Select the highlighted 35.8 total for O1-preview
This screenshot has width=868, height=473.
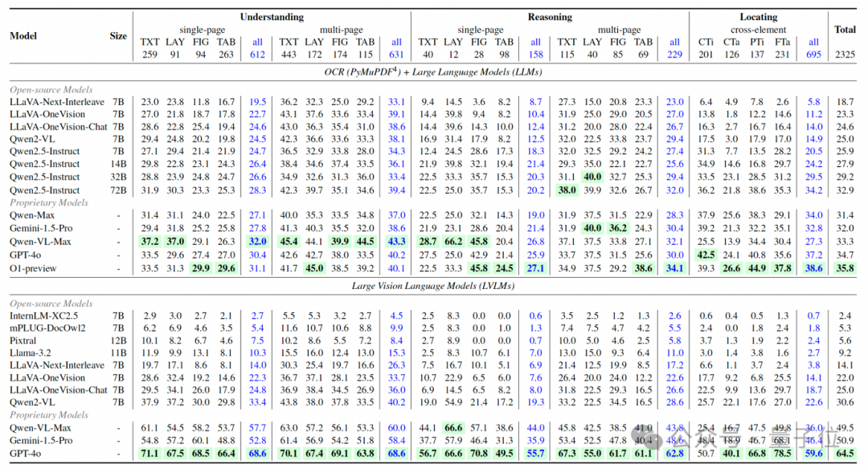[845, 268]
